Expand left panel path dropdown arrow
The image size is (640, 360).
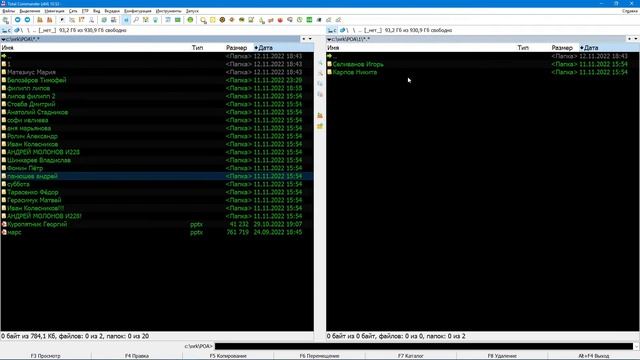tap(3, 39)
